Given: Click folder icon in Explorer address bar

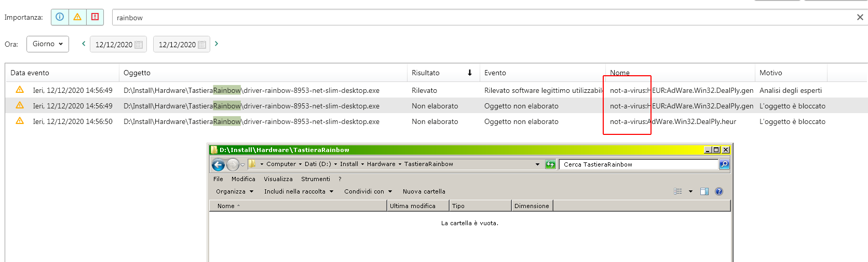Looking at the screenshot, I should tap(252, 164).
